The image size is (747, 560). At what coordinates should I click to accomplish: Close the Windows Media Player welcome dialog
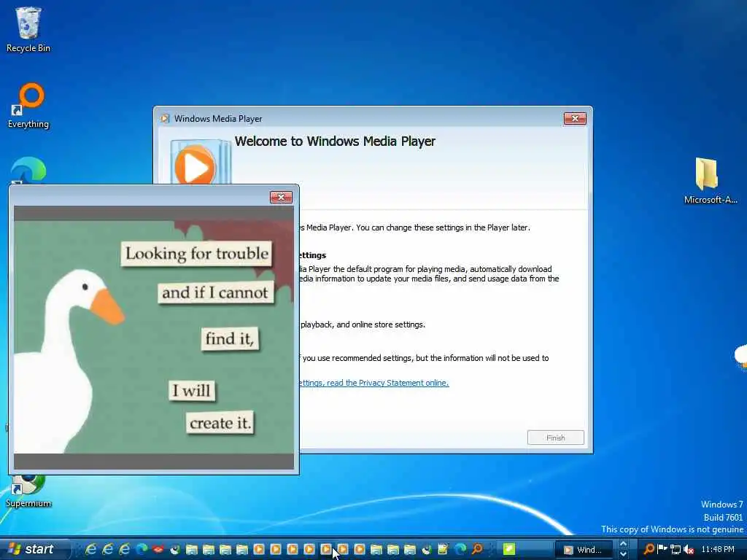tap(575, 119)
